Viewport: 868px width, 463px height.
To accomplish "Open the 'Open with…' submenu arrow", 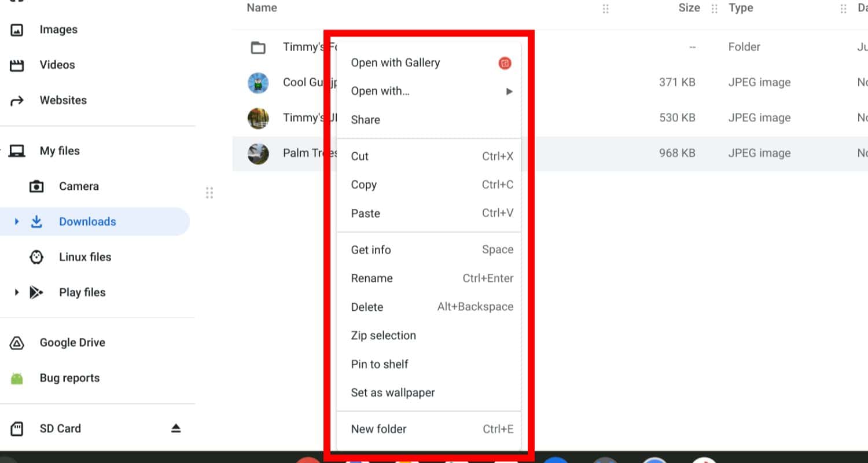I will point(509,91).
